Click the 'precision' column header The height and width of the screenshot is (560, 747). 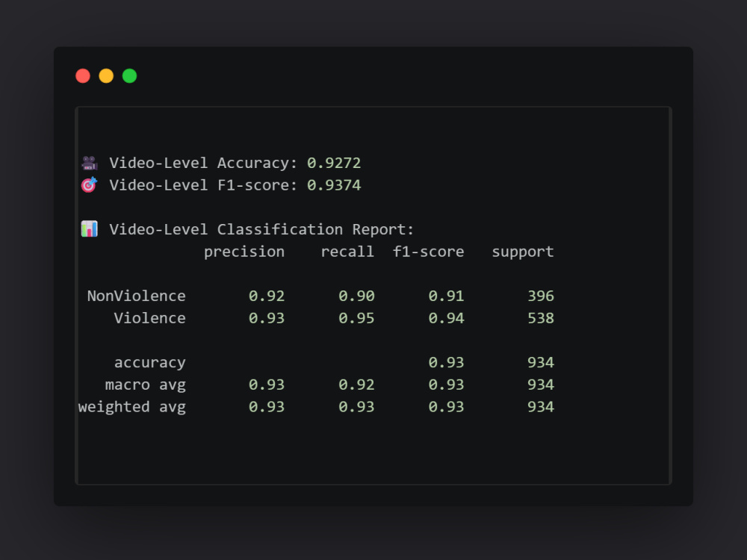coord(244,252)
